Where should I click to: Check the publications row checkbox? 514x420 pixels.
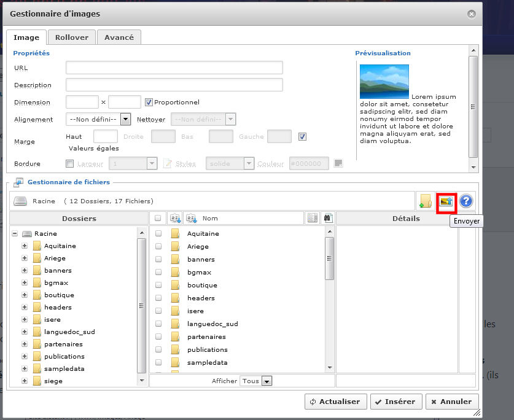point(158,349)
